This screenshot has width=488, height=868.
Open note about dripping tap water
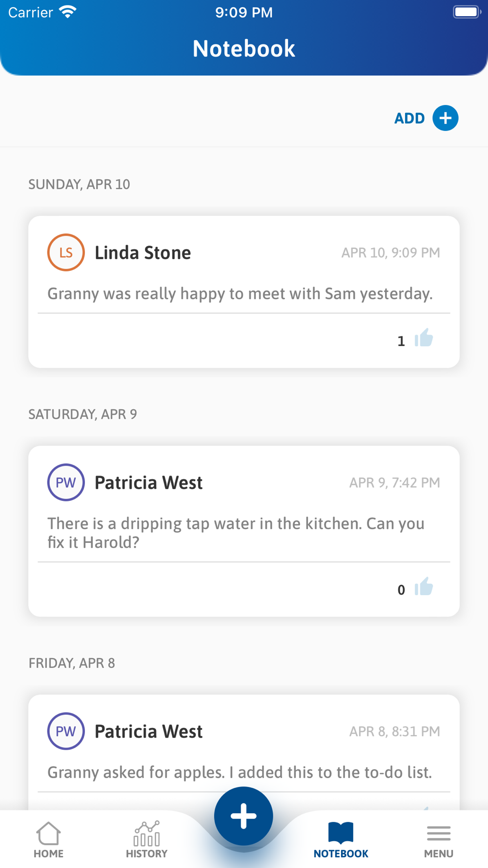(236, 533)
